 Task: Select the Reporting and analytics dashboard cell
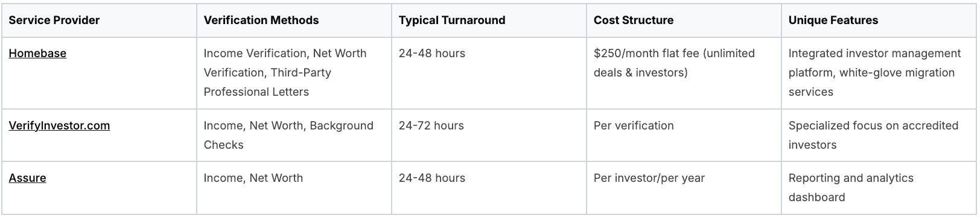pyautogui.click(x=879, y=187)
